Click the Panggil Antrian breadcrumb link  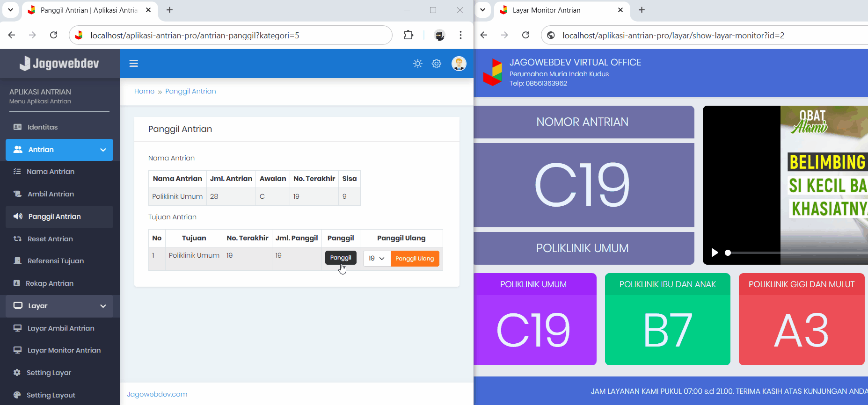coord(190,91)
